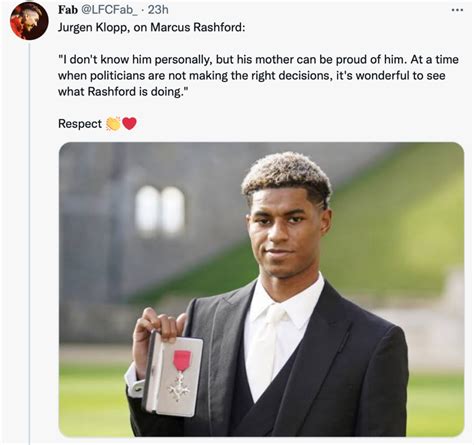Click the phrase 'what Rashford is doing.'
This screenshot has height=445, width=474.
(121, 91)
